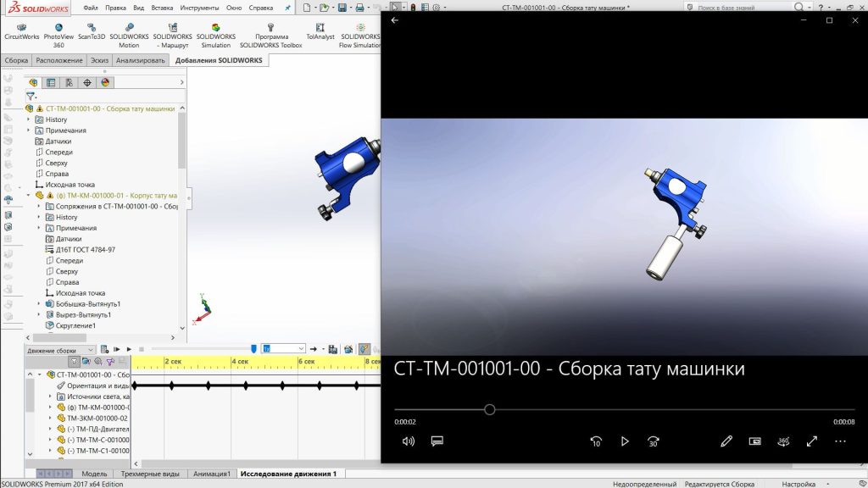Toggle the SOLIDWORKS Motion add-in
Screen dimensions: 868x488
click(x=129, y=36)
